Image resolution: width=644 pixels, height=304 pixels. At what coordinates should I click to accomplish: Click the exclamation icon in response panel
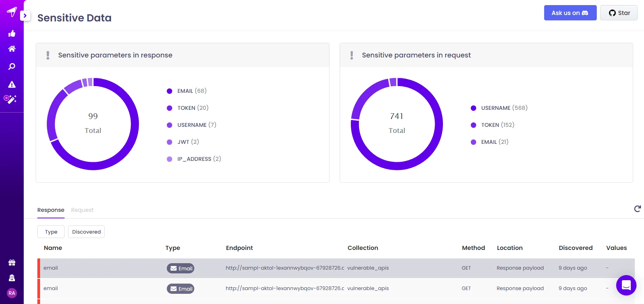(x=48, y=55)
